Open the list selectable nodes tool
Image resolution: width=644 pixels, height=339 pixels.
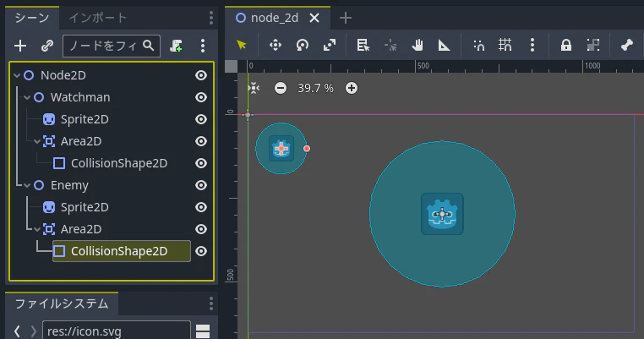click(x=363, y=45)
